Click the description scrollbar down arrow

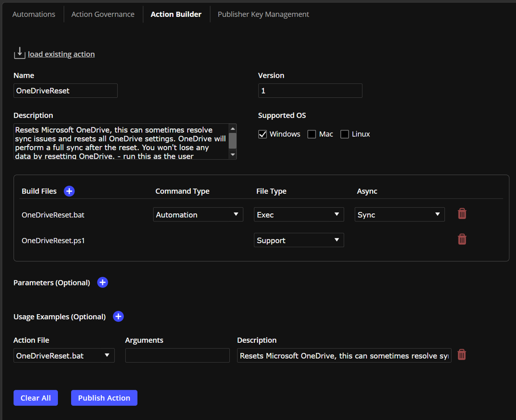(x=232, y=154)
